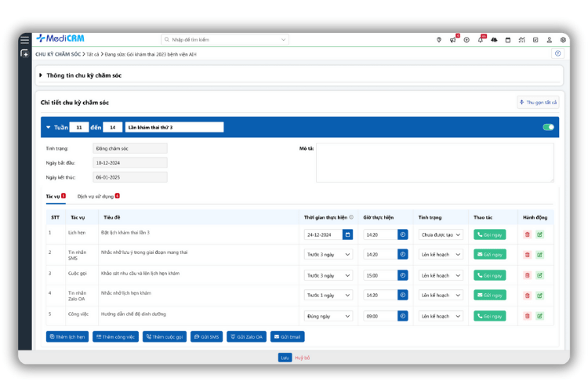Open date picker for 24-12-2024
The image size is (588, 392).
click(x=347, y=234)
